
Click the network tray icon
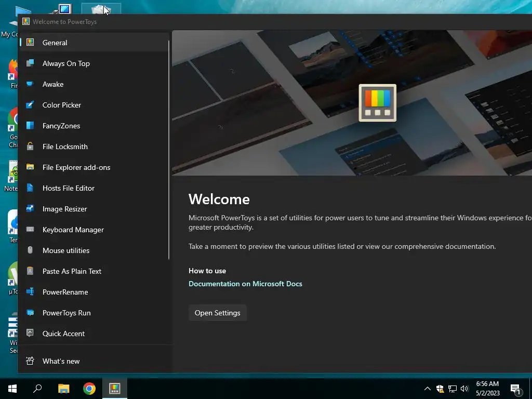click(x=453, y=389)
